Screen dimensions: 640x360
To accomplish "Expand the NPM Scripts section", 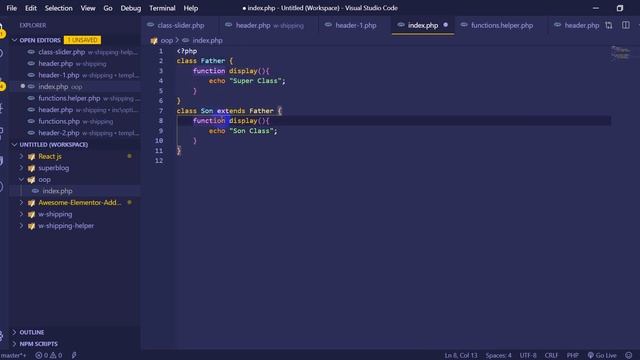I will [15, 344].
